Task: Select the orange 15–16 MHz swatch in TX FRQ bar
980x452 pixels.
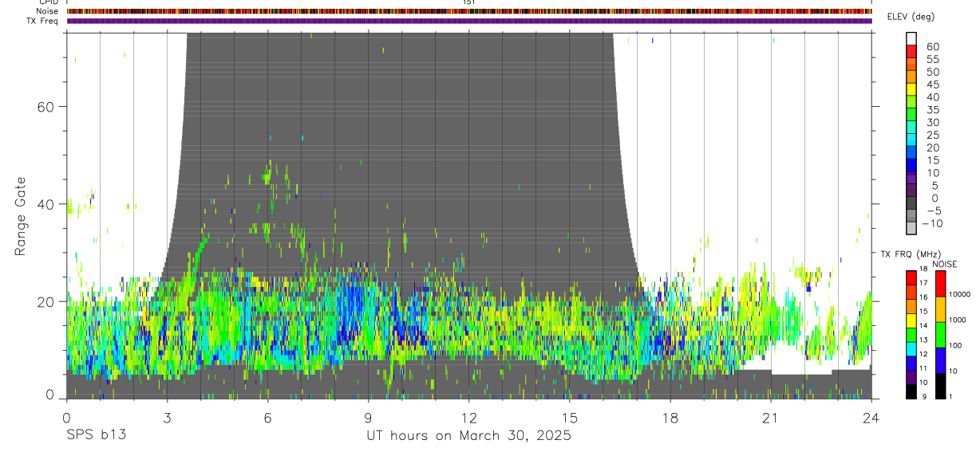Action: click(911, 306)
